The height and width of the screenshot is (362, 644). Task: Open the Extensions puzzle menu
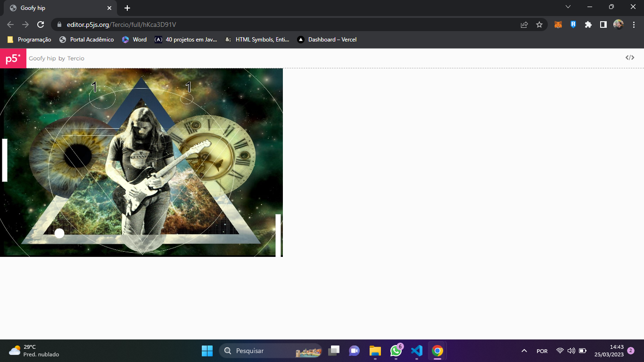click(588, 25)
